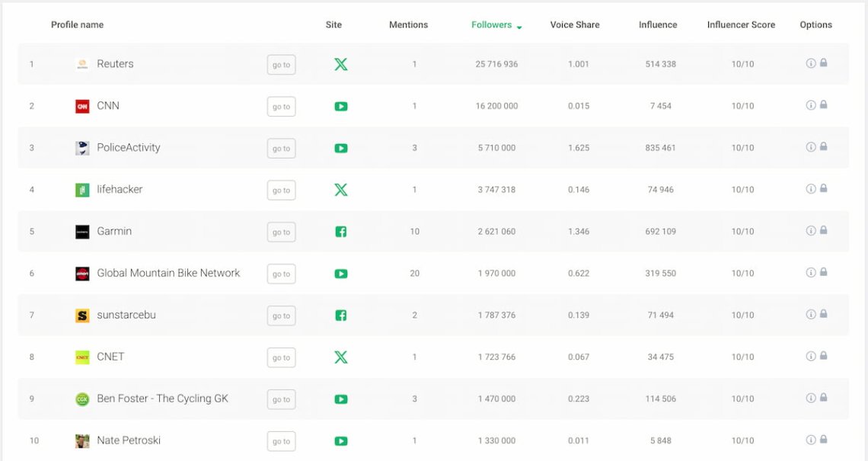Click profile name 'PoliceActivity'
This screenshot has height=461, width=868.
coord(129,147)
